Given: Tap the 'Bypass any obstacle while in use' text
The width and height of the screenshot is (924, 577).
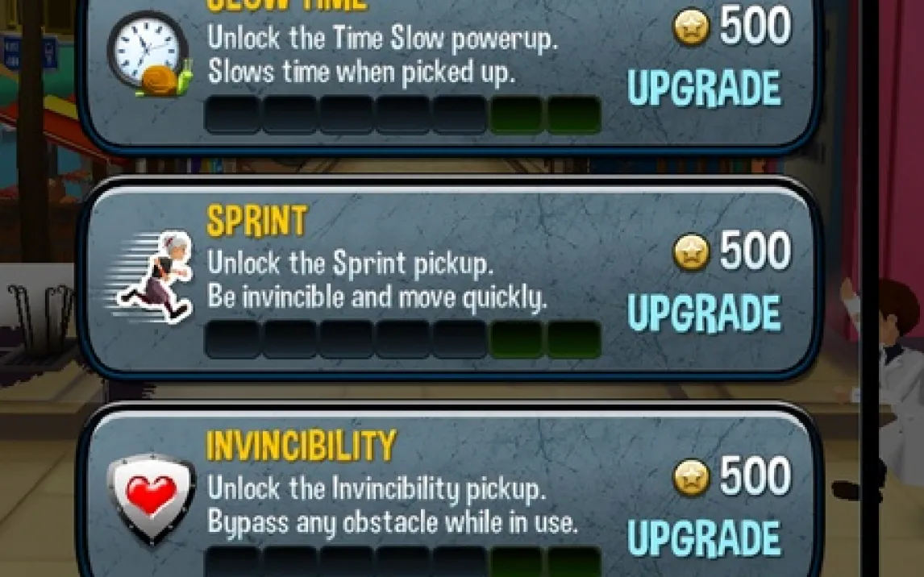Looking at the screenshot, I should click(393, 523).
